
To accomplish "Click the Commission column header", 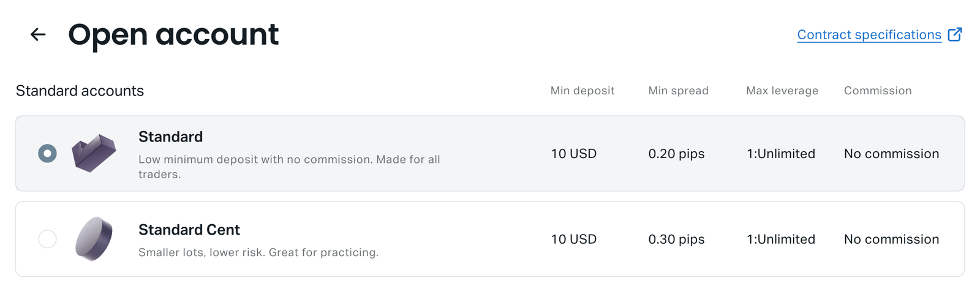I will 877,91.
